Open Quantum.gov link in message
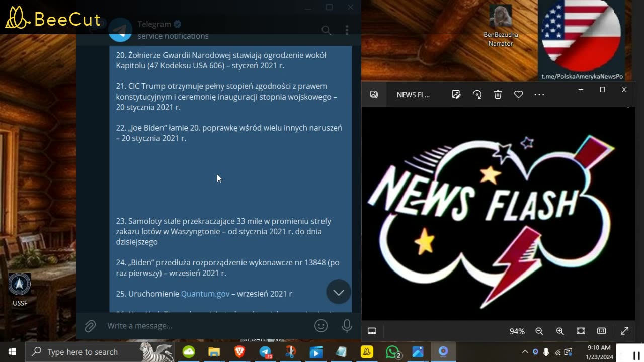 pyautogui.click(x=205, y=294)
